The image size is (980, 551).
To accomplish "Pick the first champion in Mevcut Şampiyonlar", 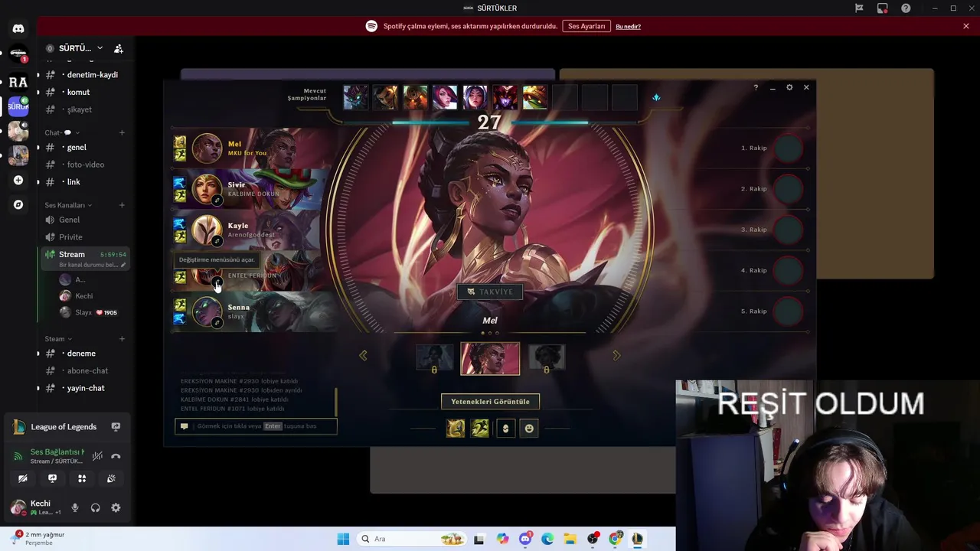I will click(x=356, y=97).
